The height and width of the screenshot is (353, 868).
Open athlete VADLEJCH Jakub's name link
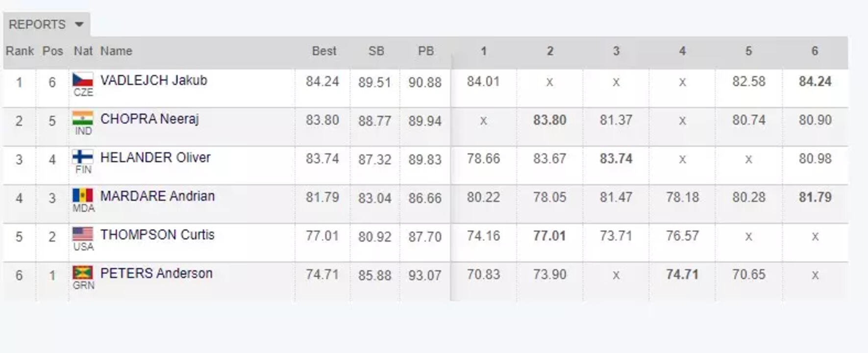click(153, 80)
